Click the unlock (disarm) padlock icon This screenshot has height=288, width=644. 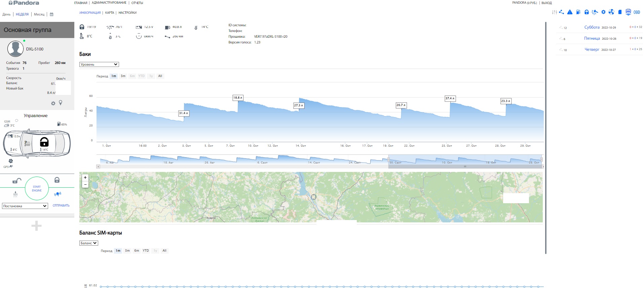tap(16, 181)
